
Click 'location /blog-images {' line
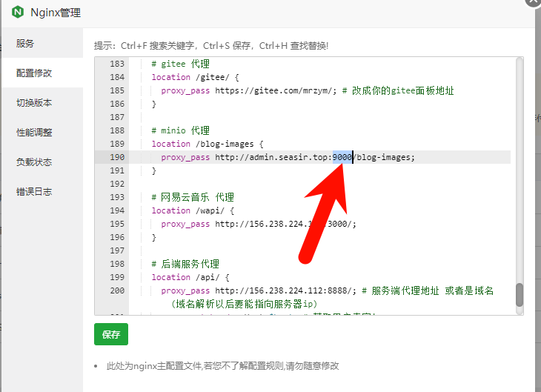208,144
